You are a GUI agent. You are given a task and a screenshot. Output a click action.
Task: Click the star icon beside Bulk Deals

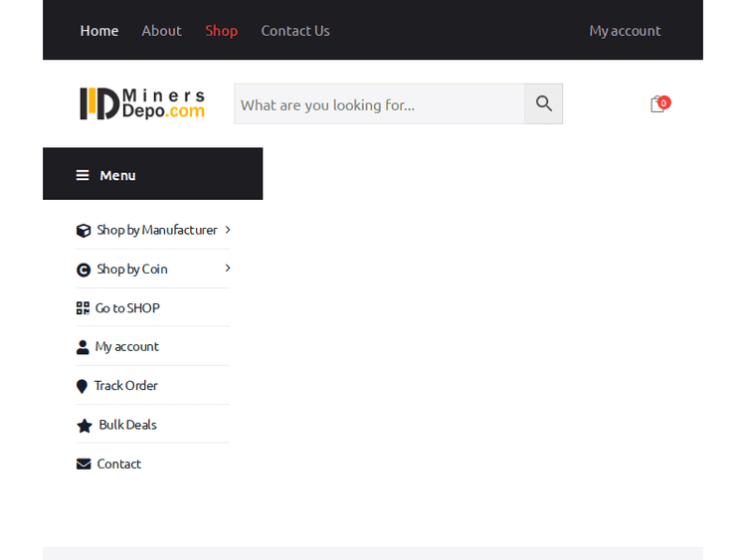(85, 426)
